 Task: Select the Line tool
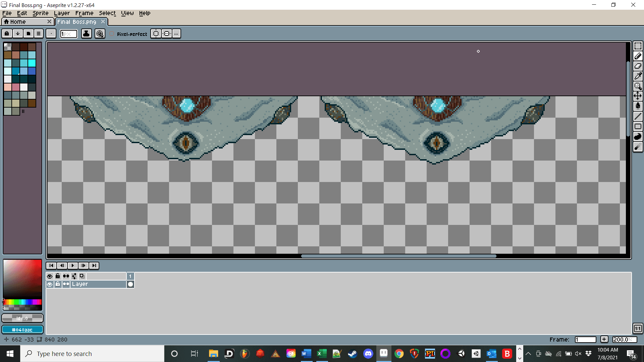[x=638, y=116]
